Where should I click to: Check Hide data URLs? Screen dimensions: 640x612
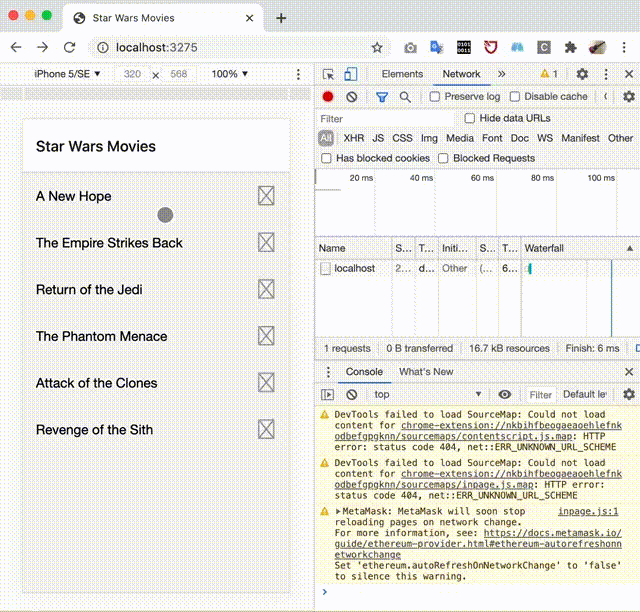pos(469,118)
